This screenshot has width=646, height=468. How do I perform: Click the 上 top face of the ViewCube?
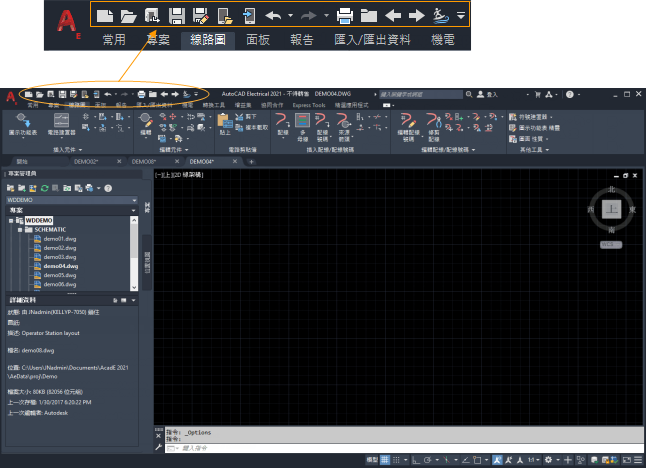pos(611,209)
